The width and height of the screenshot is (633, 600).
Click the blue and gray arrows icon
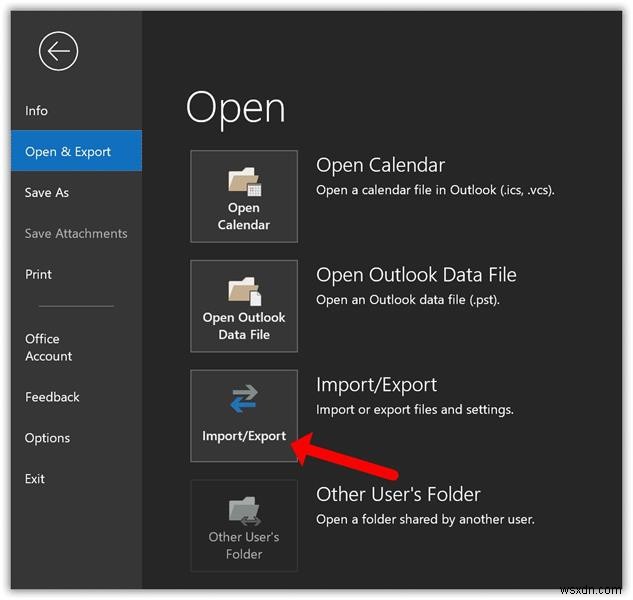click(x=244, y=399)
